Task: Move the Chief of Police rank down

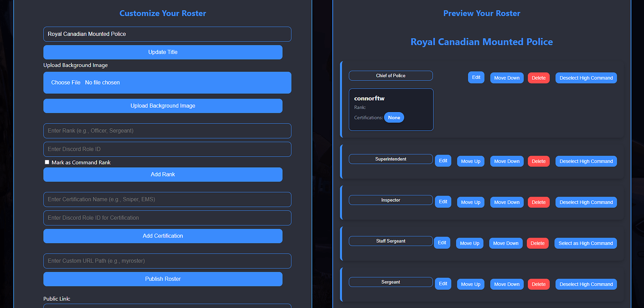Action: pos(506,77)
